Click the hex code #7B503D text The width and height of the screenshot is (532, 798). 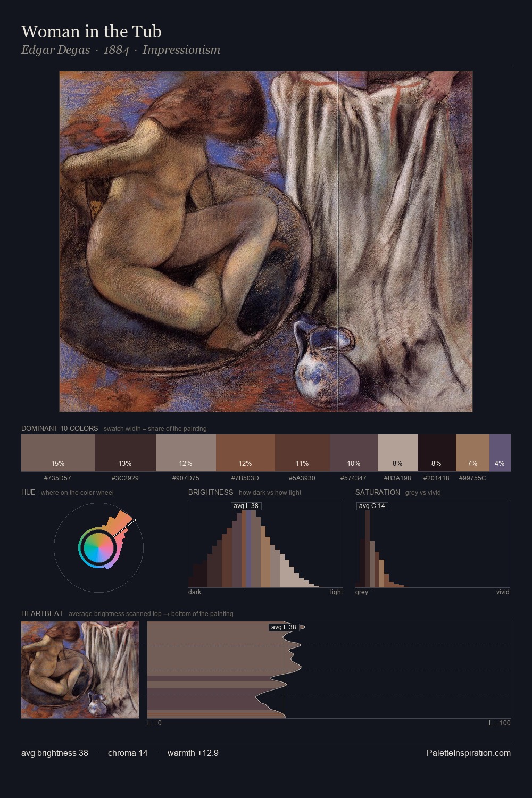pos(245,478)
